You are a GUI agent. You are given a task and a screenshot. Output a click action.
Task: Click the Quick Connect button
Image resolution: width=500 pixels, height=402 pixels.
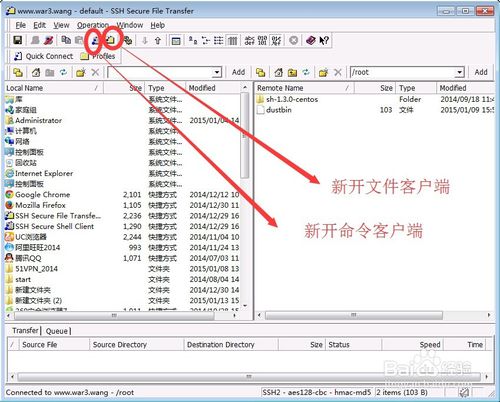click(x=43, y=56)
